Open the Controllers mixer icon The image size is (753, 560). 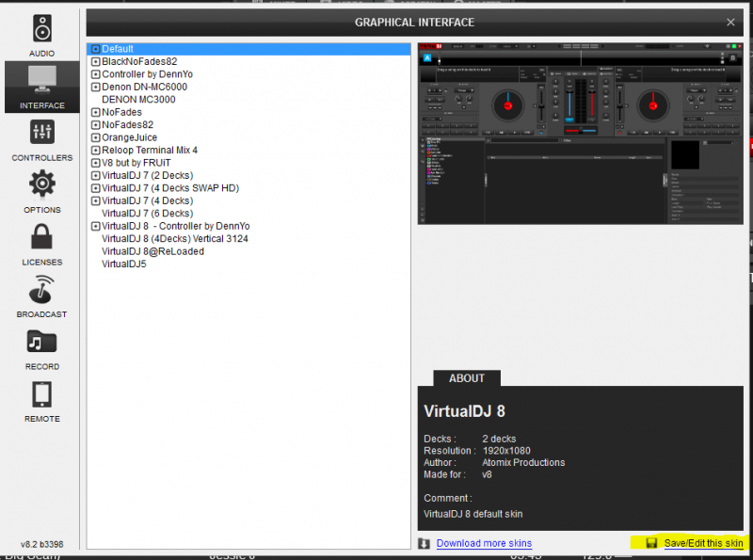click(x=42, y=132)
